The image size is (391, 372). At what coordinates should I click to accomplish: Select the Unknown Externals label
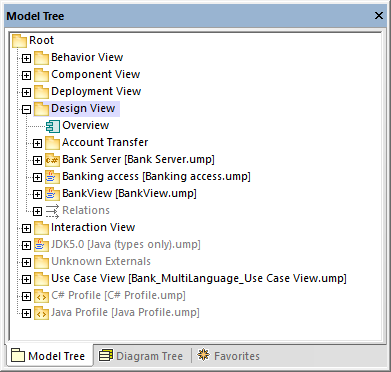pos(101,261)
